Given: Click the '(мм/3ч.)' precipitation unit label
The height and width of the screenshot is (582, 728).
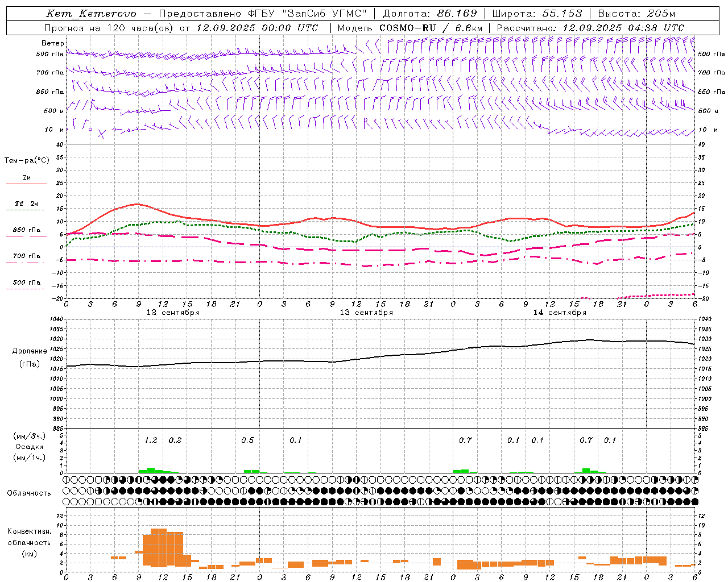Looking at the screenshot, I should tap(30, 436).
